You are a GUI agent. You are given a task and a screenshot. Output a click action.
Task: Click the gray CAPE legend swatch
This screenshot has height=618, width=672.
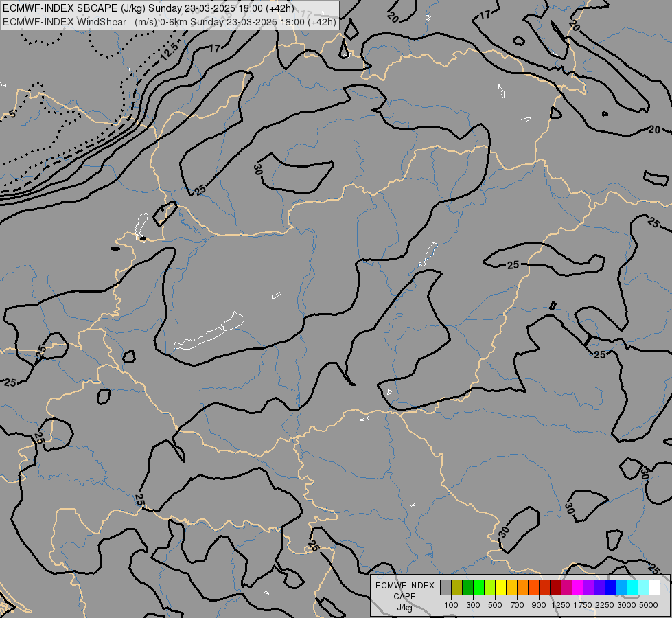tap(445, 588)
